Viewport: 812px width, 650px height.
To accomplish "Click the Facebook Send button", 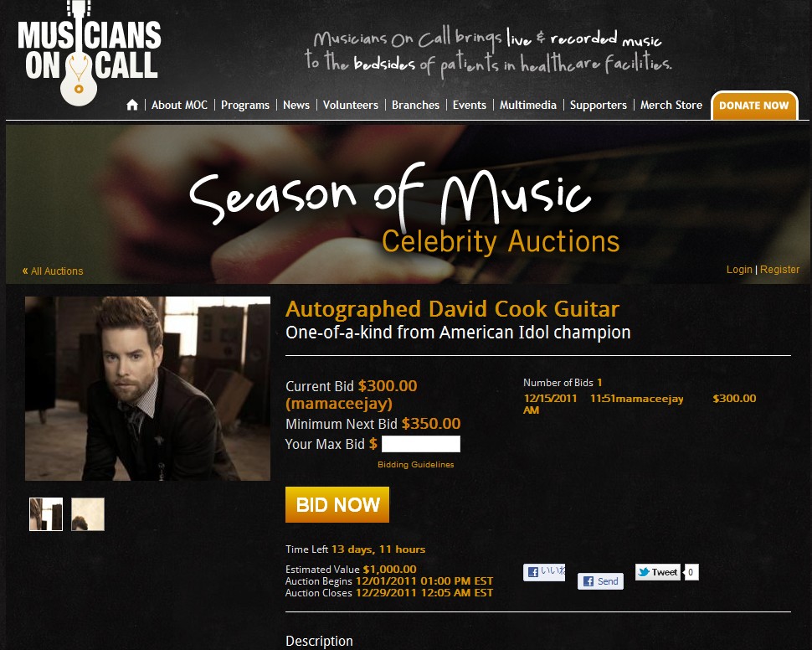I will click(600, 581).
